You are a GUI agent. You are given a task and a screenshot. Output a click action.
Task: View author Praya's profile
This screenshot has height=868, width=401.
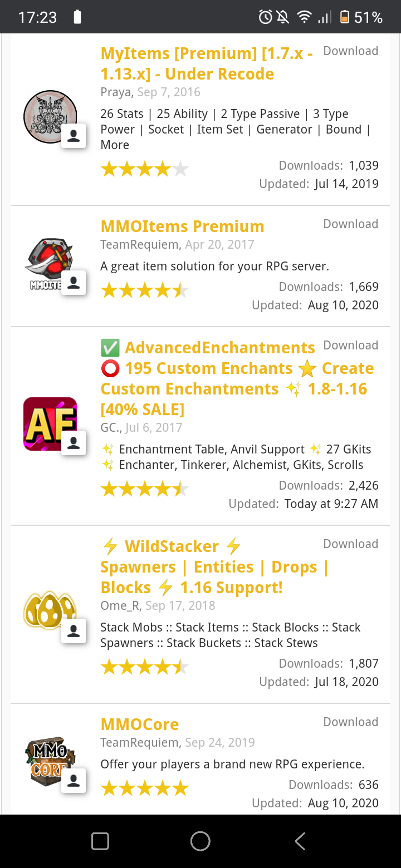click(116, 92)
